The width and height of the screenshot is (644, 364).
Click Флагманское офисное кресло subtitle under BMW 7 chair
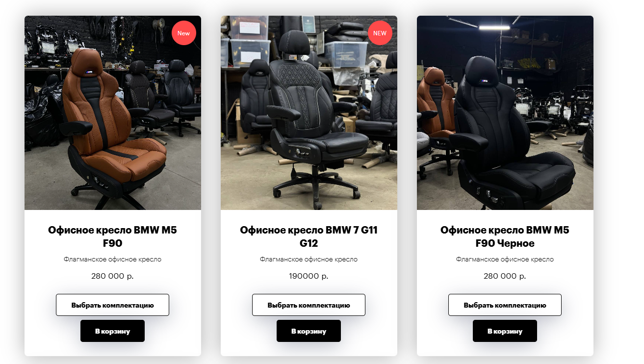click(x=309, y=260)
